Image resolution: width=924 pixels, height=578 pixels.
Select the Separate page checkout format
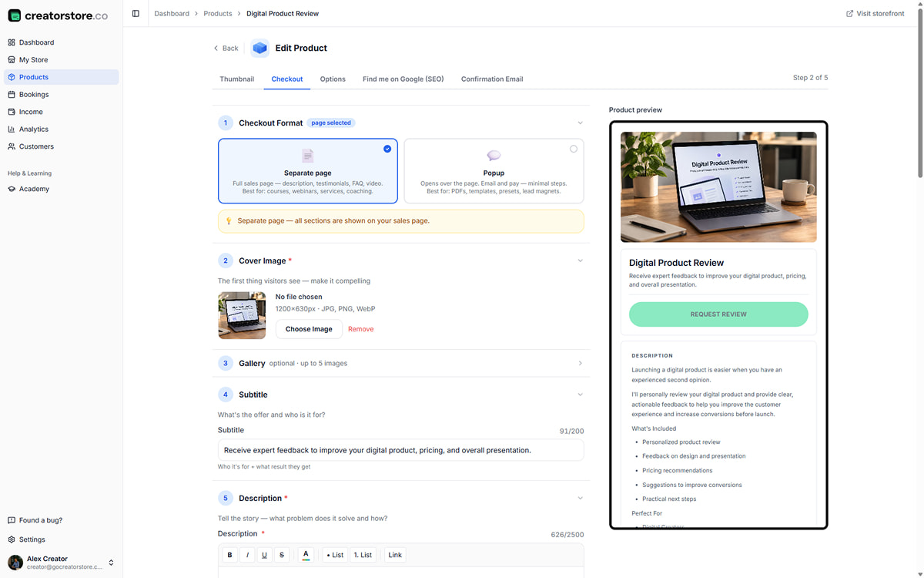[308, 171]
